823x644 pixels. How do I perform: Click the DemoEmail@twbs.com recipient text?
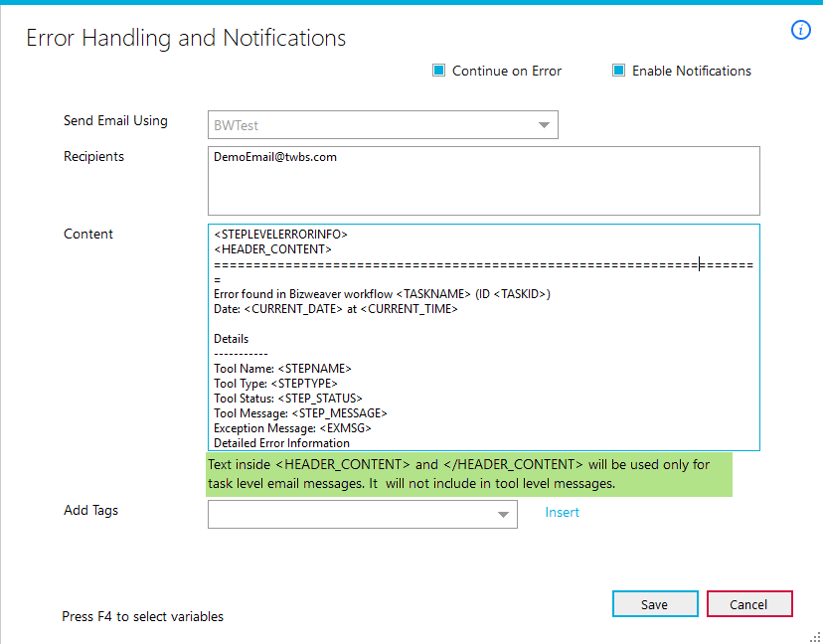tap(275, 157)
